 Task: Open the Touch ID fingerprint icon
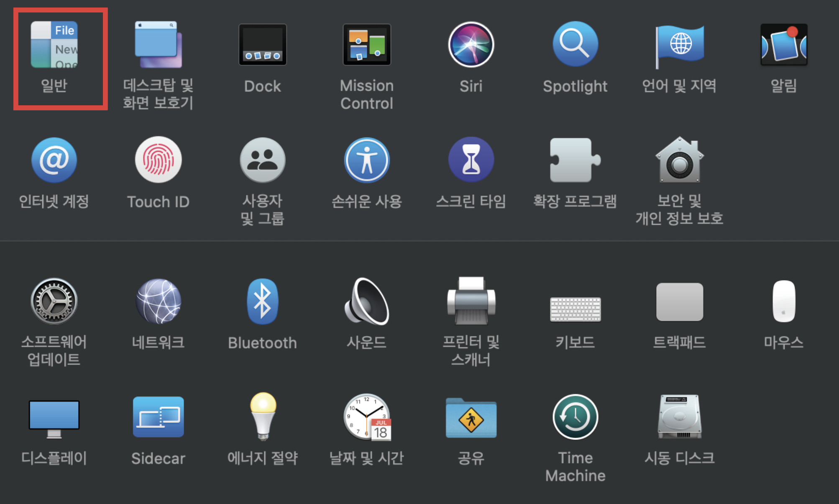pos(158,160)
